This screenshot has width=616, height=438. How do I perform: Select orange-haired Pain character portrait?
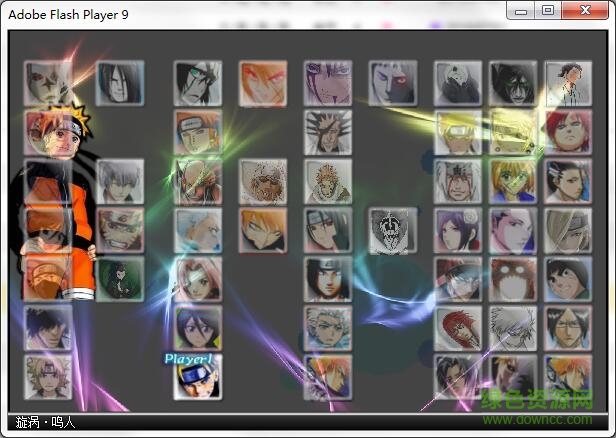click(197, 132)
